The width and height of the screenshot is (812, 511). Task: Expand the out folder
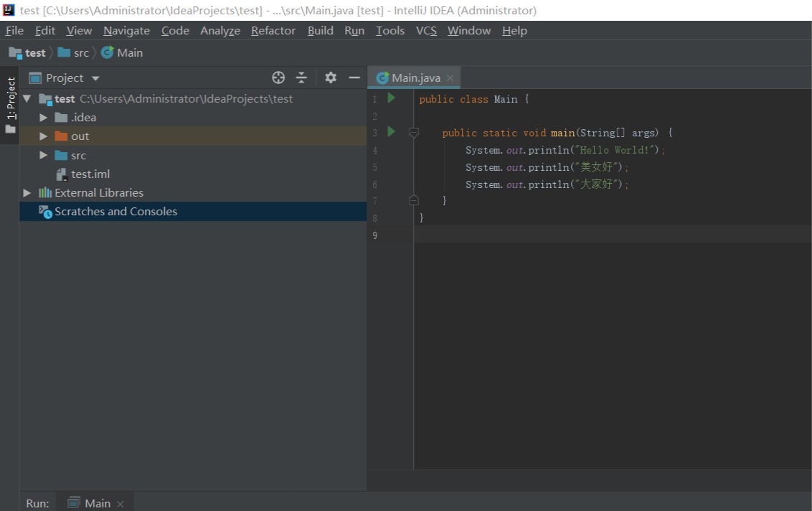click(x=44, y=136)
